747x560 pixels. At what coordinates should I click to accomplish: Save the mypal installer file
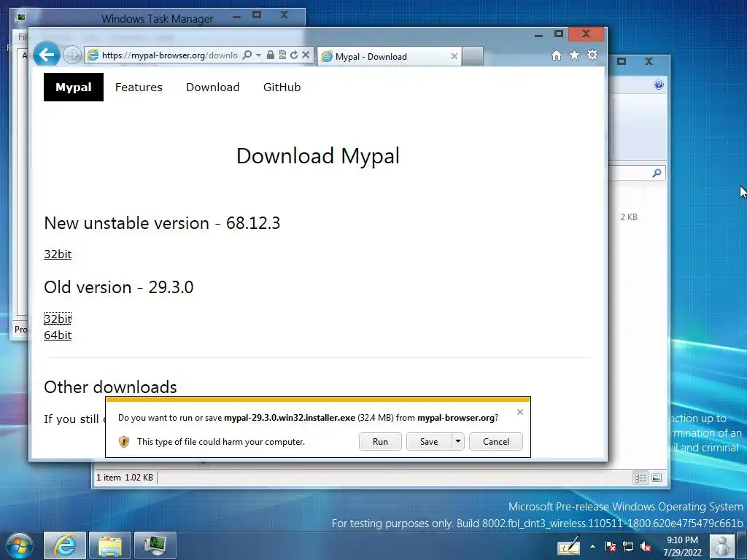point(429,441)
